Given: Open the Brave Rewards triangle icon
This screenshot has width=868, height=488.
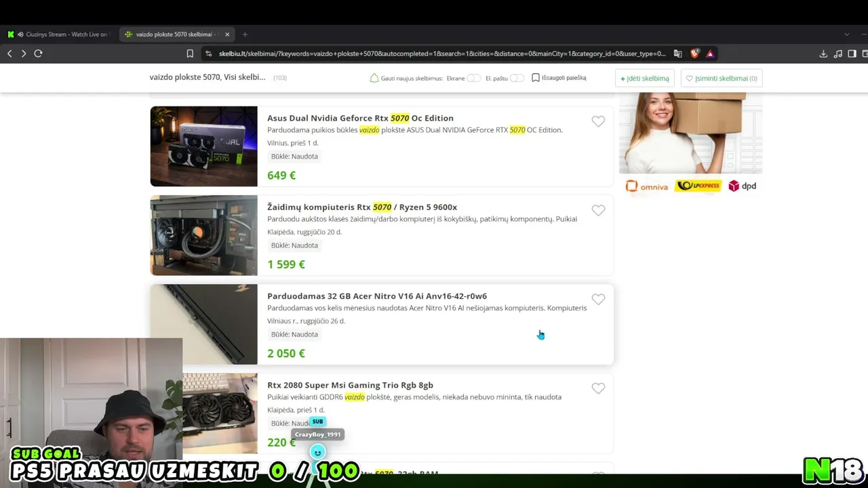Looking at the screenshot, I should click(x=710, y=54).
